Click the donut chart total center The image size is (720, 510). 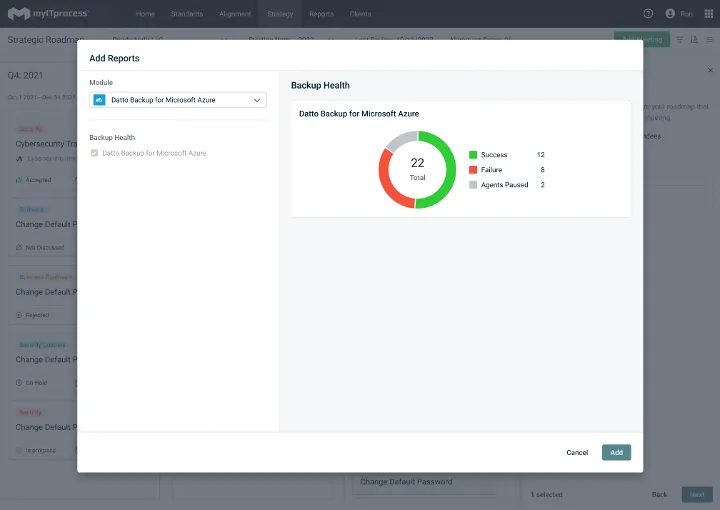click(417, 169)
